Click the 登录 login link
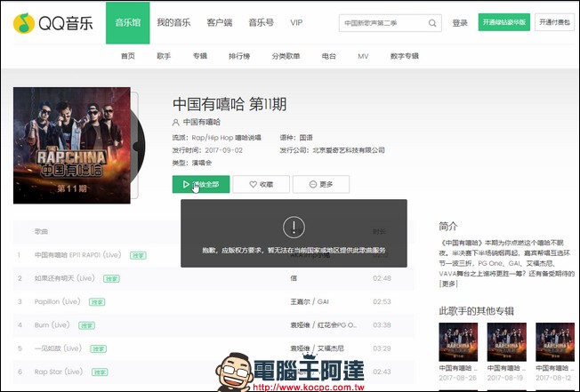The image size is (580, 392). (460, 22)
